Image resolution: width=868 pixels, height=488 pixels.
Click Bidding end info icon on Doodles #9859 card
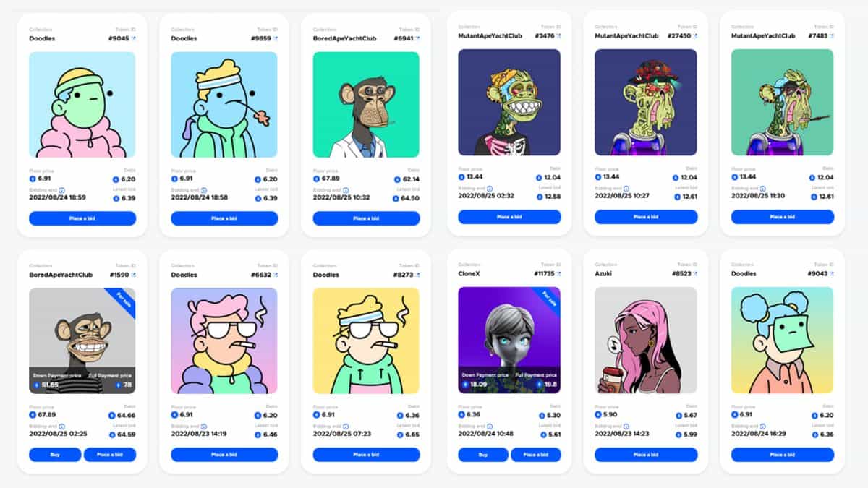tap(203, 190)
